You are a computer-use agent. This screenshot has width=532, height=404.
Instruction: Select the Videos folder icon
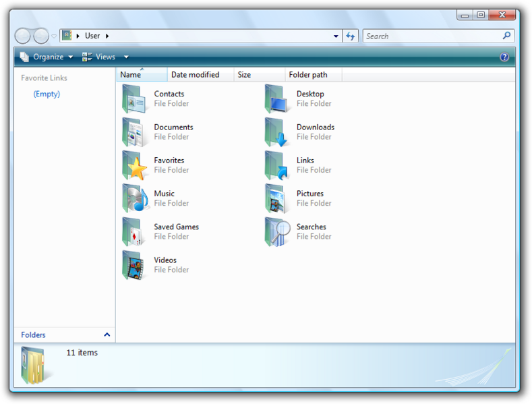(135, 265)
